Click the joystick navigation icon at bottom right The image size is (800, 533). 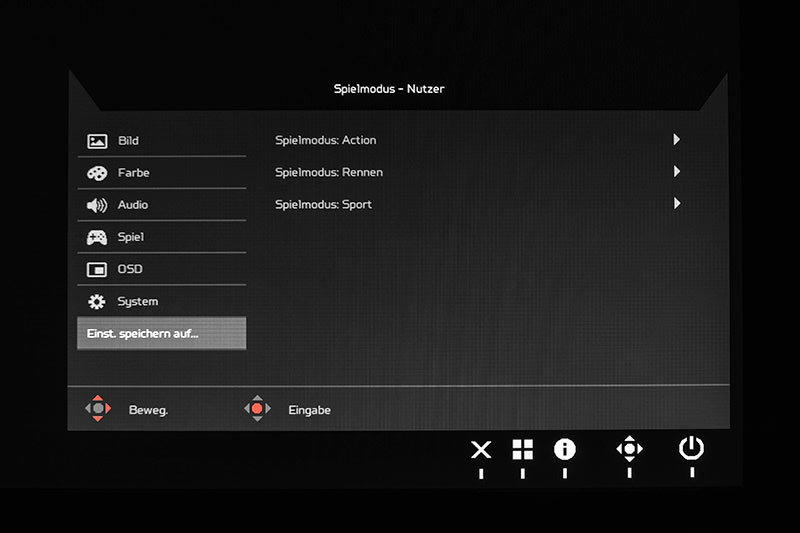[630, 449]
